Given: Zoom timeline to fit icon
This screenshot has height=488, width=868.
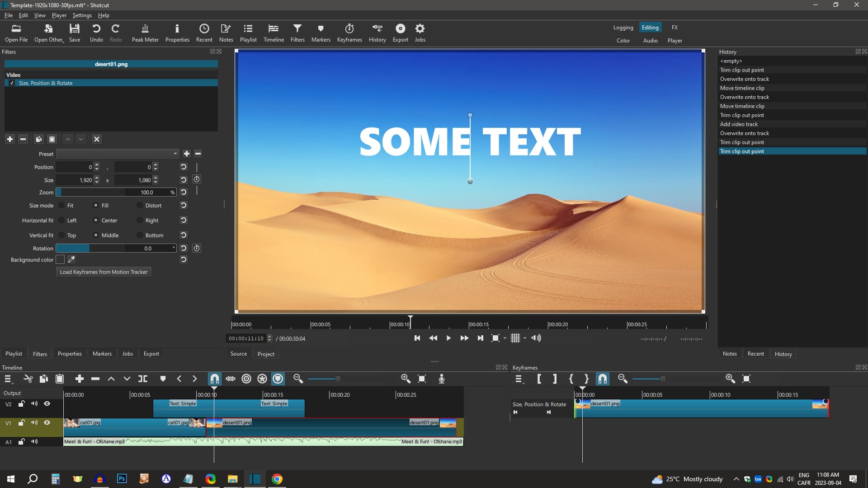Looking at the screenshot, I should pyautogui.click(x=422, y=379).
